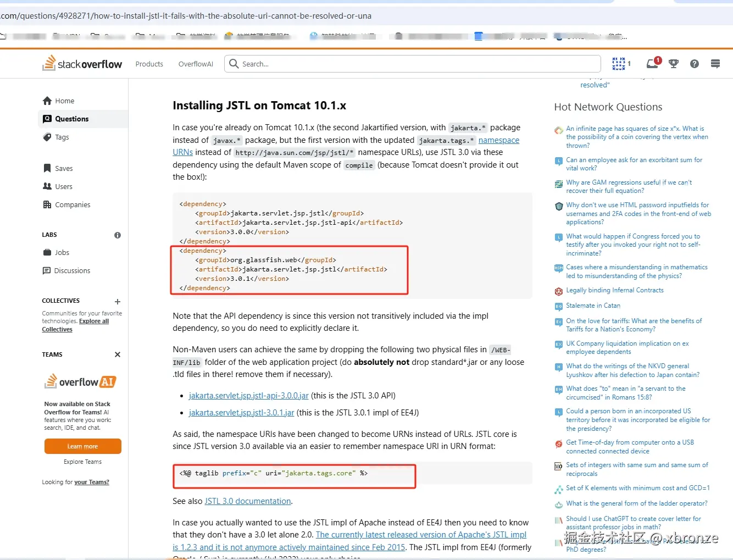Click site icon beside Legally binding Infernal Contracts
733x560 pixels.
point(558,291)
